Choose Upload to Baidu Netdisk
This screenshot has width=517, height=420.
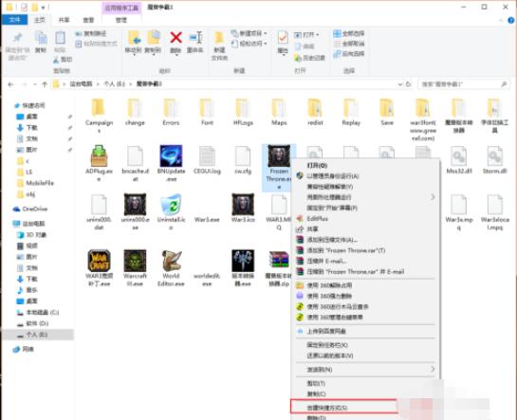326,331
